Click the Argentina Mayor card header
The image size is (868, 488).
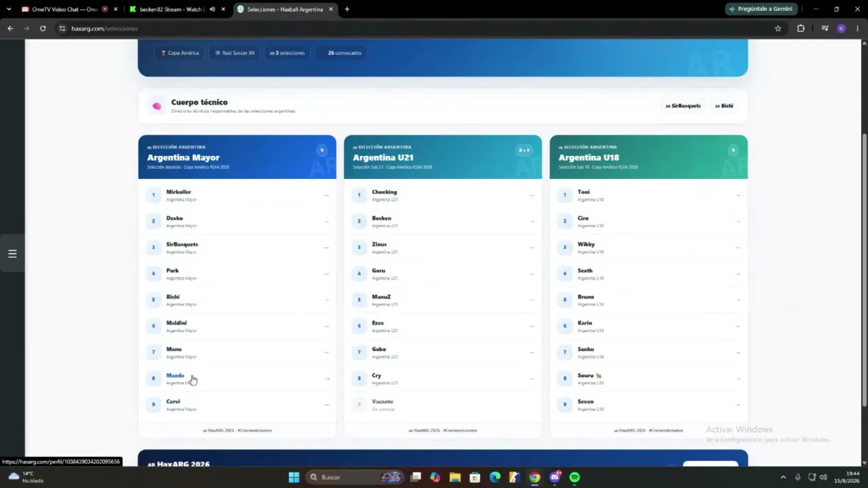[237, 157]
